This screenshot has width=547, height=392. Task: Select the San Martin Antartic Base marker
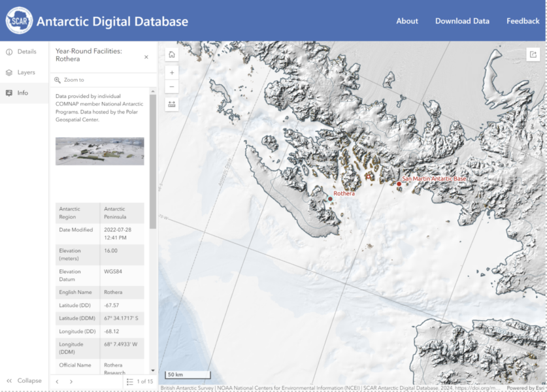(x=398, y=184)
